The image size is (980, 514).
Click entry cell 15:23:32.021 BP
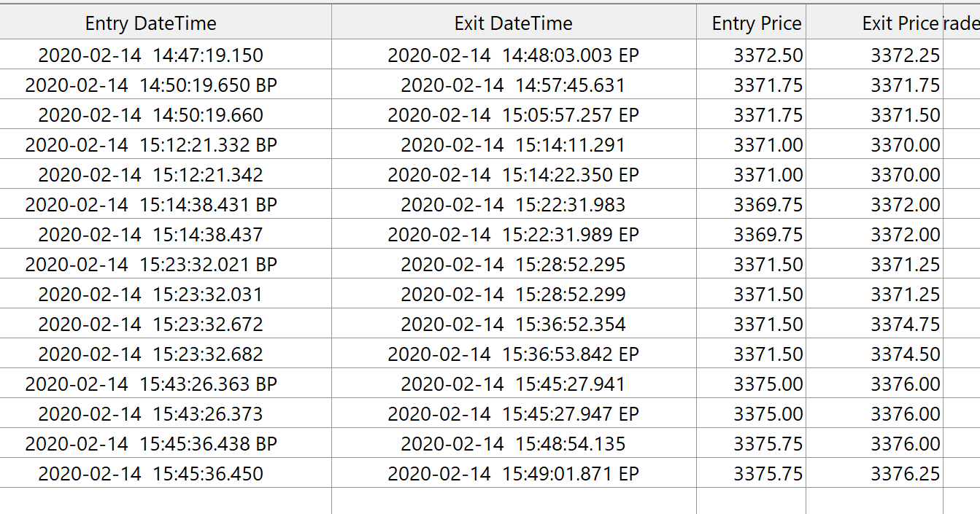[151, 265]
